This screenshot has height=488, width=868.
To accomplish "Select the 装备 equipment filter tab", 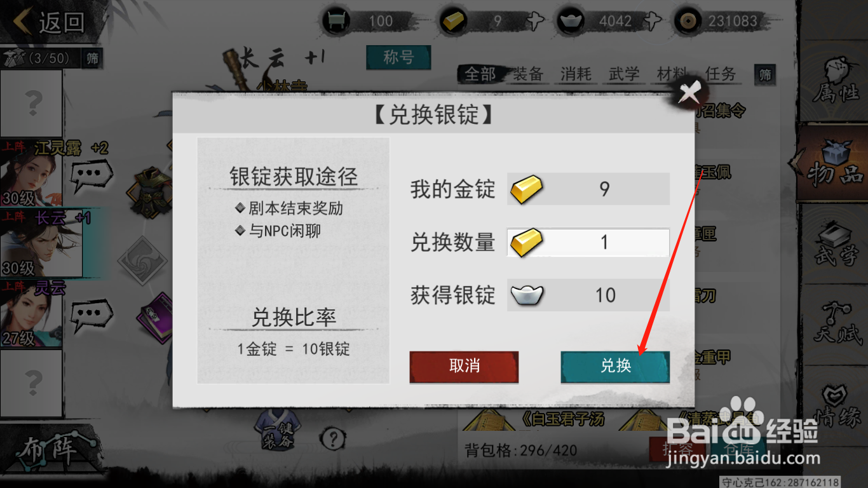I will (528, 74).
